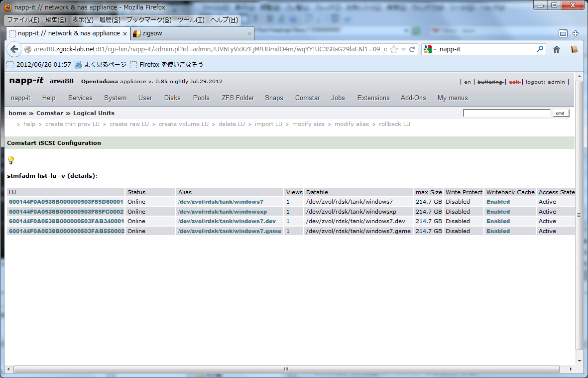The image size is (588, 378).
Task: Open the Comstar menu
Action: pyautogui.click(x=308, y=98)
